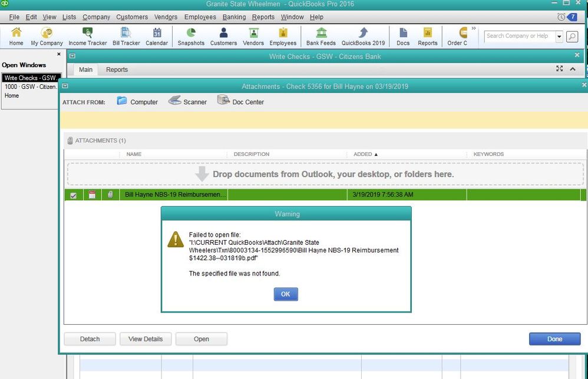Close the Write Checks window
The width and height of the screenshot is (588, 379).
(x=577, y=55)
